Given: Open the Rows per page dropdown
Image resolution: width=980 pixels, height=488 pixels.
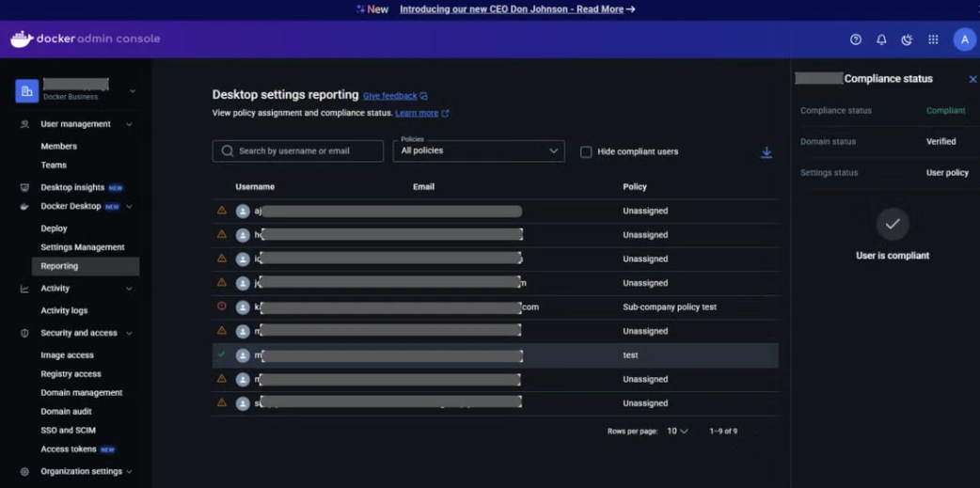Looking at the screenshot, I should pyautogui.click(x=677, y=432).
